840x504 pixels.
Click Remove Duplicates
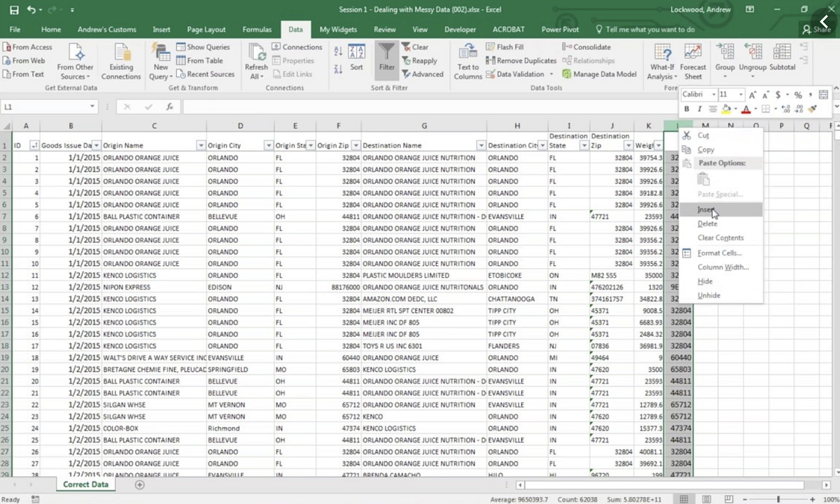pos(521,61)
